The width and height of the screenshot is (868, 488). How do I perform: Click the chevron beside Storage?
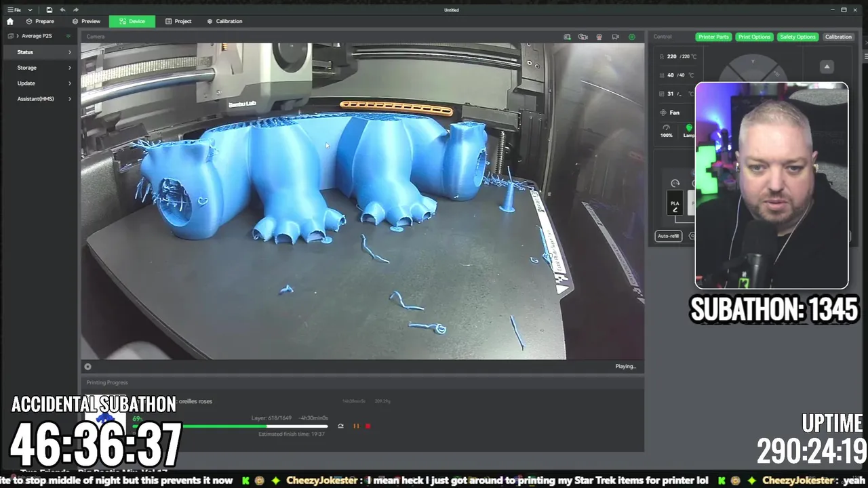(69, 68)
